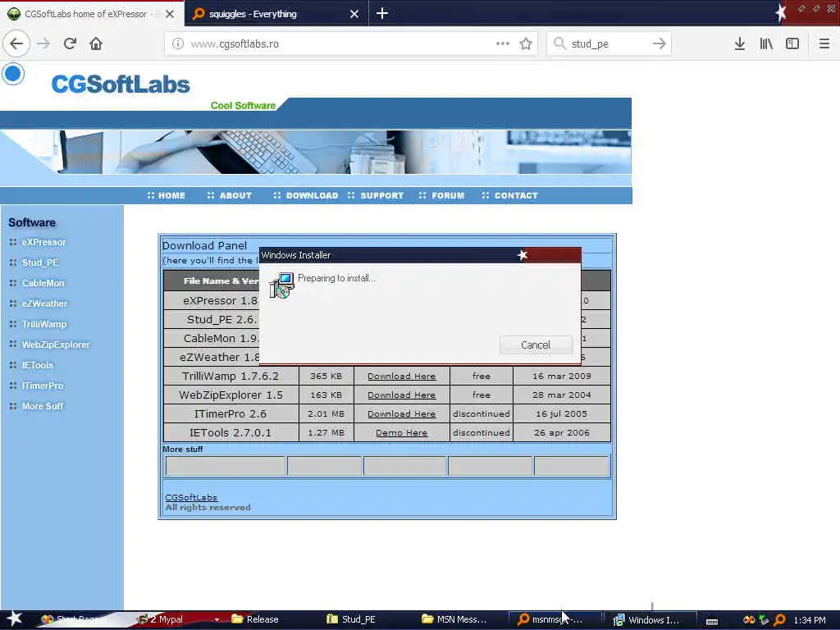Reload the current page
Screen dimensions: 840x630
pyautogui.click(x=71, y=43)
